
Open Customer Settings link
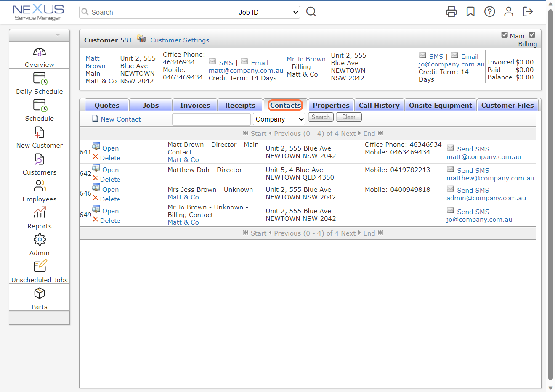coord(180,40)
